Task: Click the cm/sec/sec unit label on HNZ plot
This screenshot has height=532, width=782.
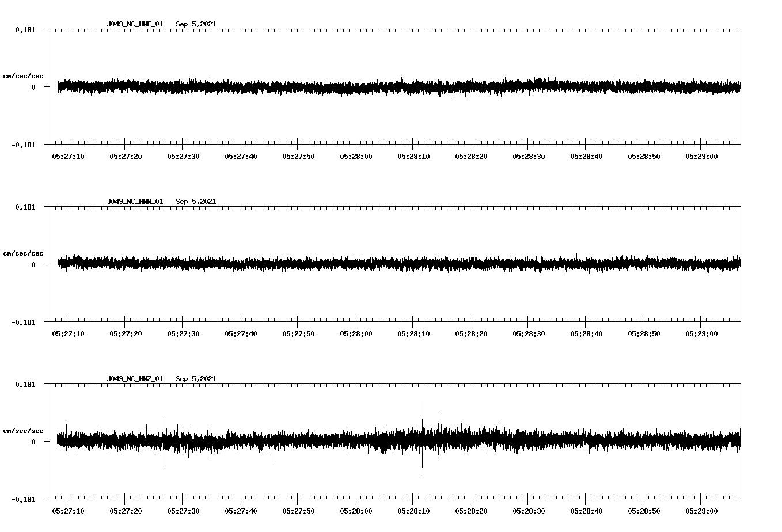Action: (x=23, y=431)
